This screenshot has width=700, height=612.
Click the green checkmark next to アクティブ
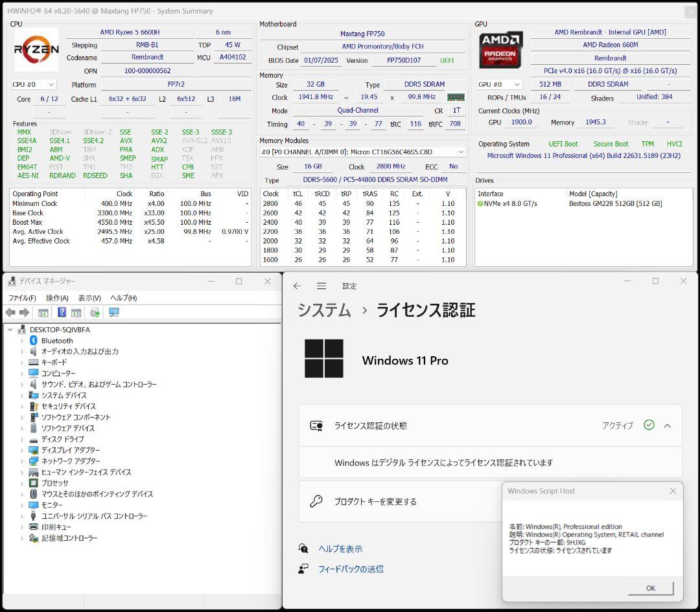[648, 425]
